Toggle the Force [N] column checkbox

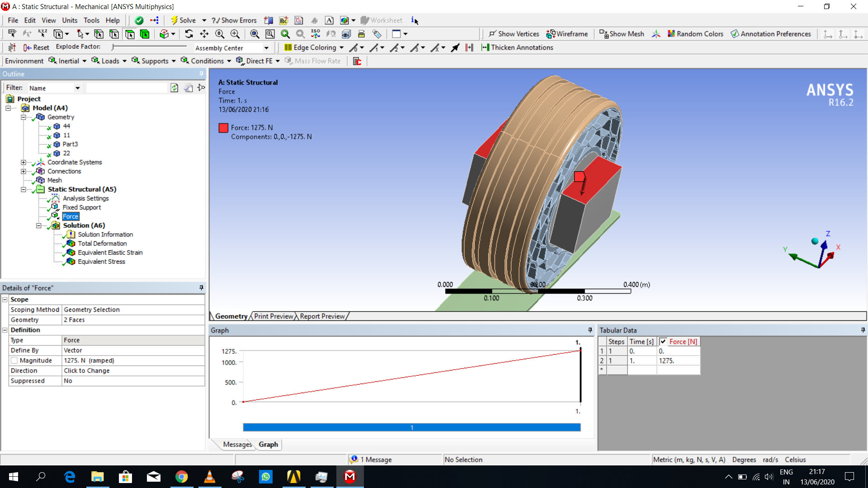(663, 342)
